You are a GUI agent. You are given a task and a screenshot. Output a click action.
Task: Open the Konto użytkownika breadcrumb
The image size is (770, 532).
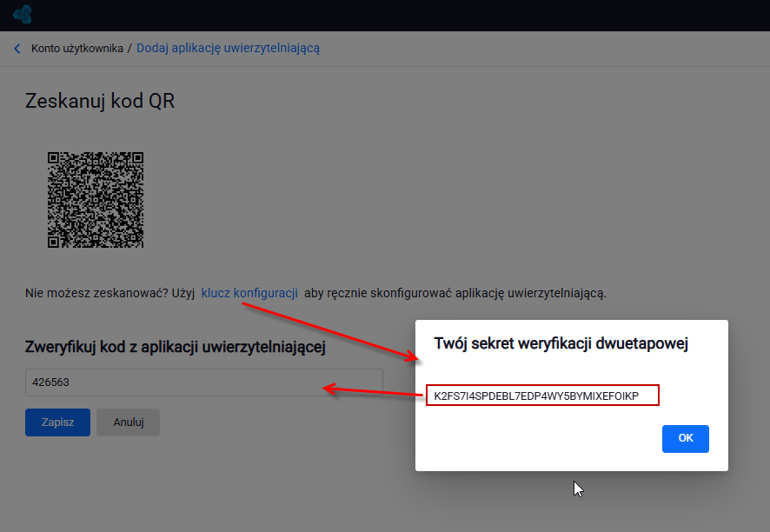point(77,48)
